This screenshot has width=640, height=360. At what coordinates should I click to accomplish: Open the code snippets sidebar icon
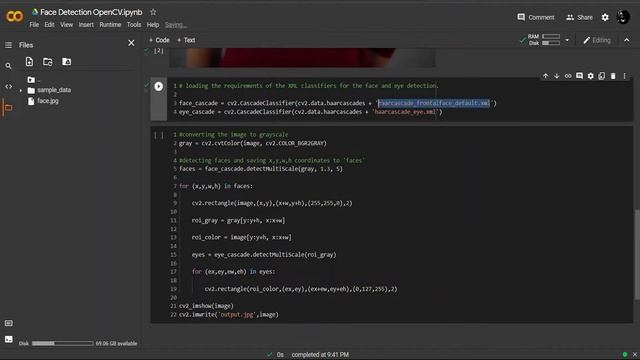[8, 87]
